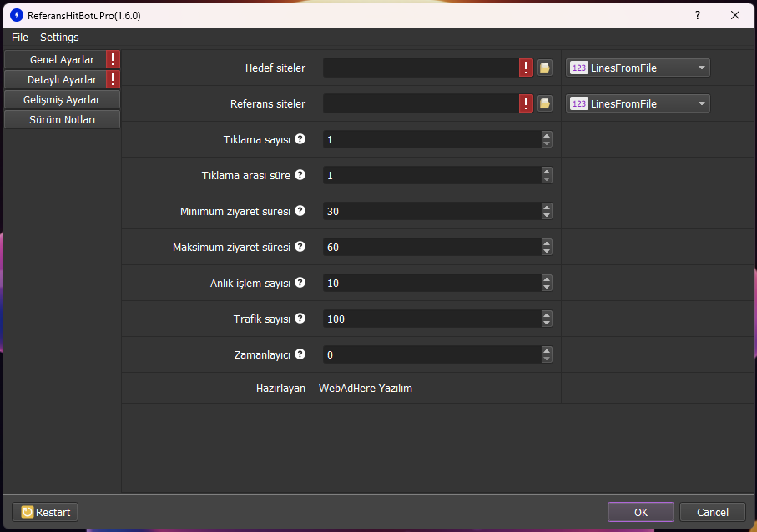Click the folder icon beside Referans siteler
The width and height of the screenshot is (757, 532).
[x=544, y=104]
